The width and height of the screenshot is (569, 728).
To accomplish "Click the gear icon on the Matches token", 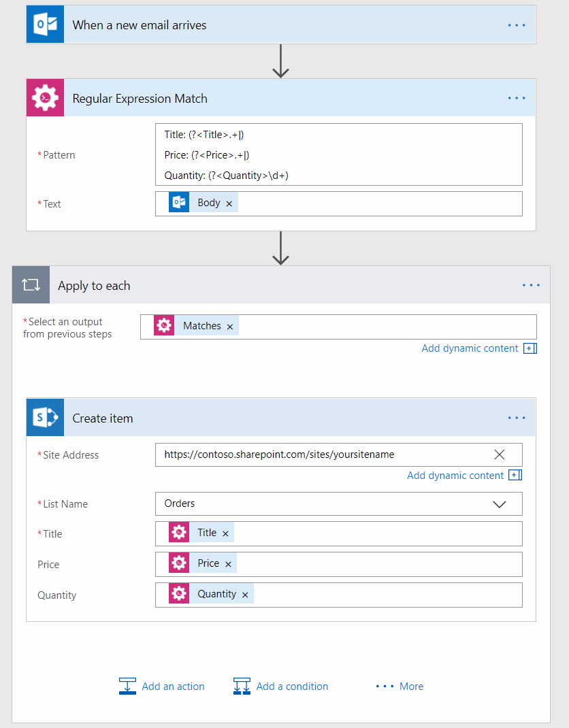I will (x=163, y=325).
